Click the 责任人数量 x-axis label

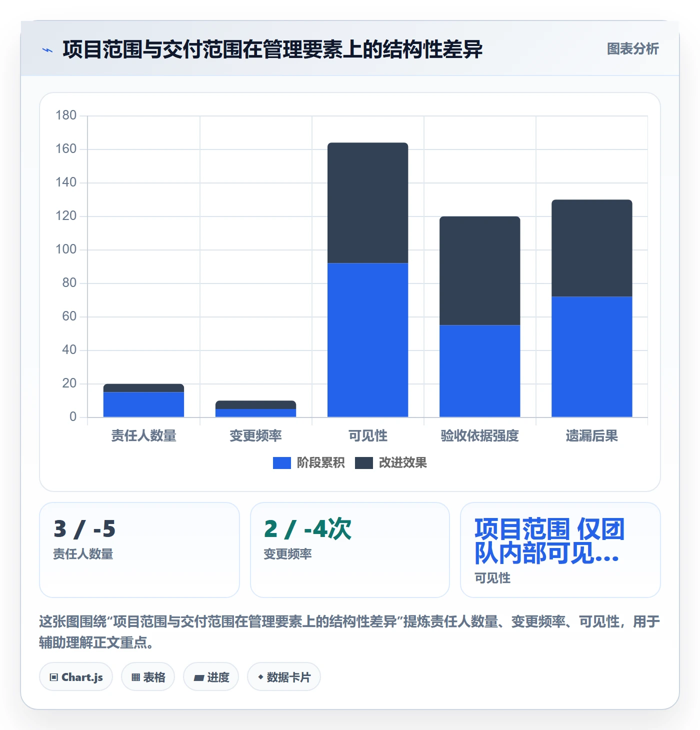pyautogui.click(x=143, y=436)
